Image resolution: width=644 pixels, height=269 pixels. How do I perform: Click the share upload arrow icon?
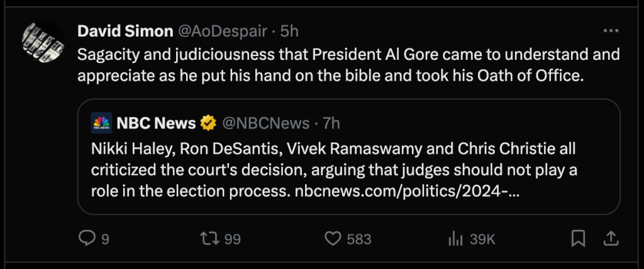click(x=609, y=238)
